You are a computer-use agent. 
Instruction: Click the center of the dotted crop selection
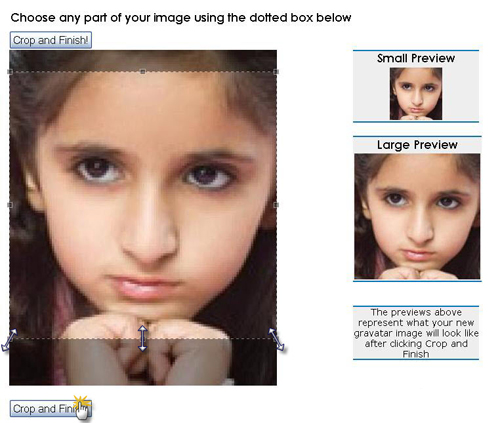(x=143, y=205)
